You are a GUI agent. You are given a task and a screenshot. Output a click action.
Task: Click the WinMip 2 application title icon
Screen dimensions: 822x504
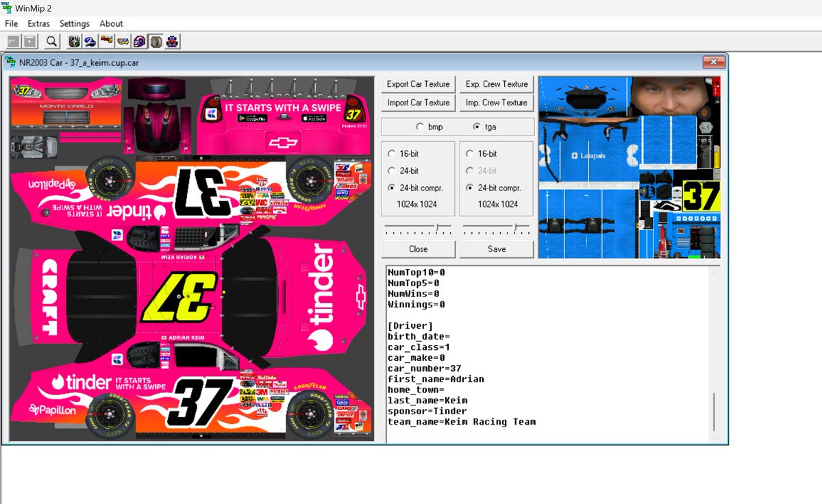click(x=6, y=8)
